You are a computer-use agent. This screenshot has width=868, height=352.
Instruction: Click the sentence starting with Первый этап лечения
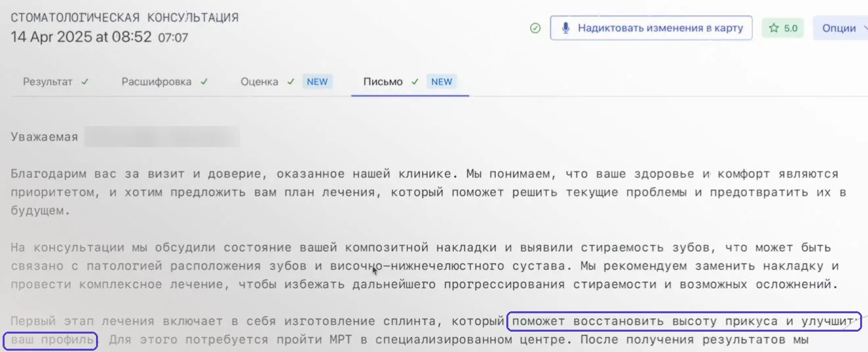click(434, 331)
